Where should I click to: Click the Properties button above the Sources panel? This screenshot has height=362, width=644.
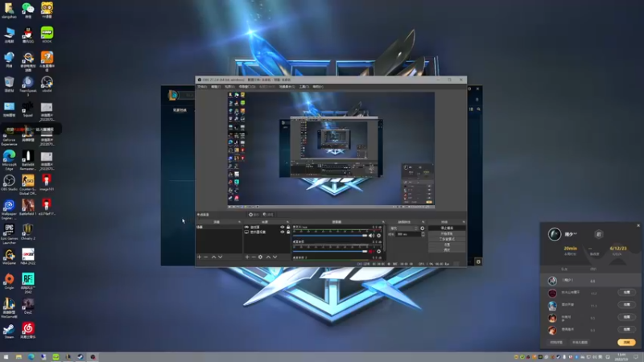point(254,215)
